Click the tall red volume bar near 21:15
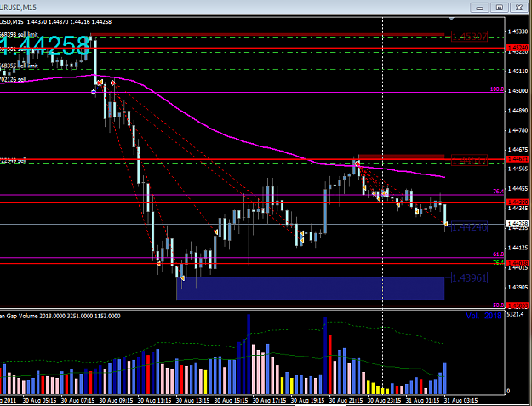Screen dimensions: 532x406 pos(329,364)
